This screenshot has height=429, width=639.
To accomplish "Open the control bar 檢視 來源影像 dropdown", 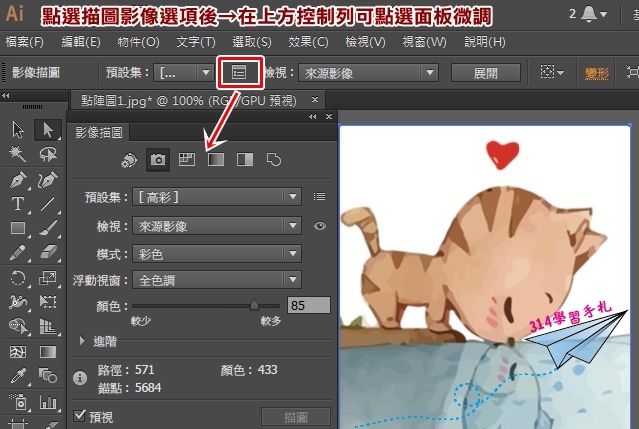I will coord(368,73).
